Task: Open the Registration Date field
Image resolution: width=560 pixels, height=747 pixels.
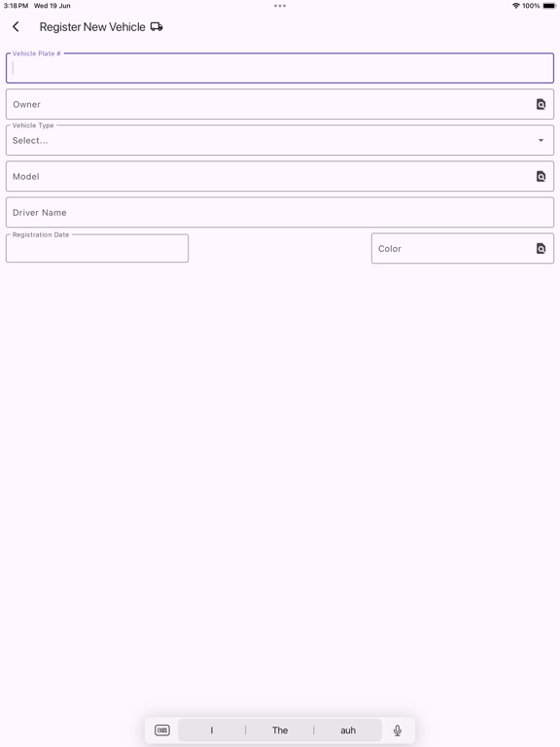Action: tap(97, 248)
